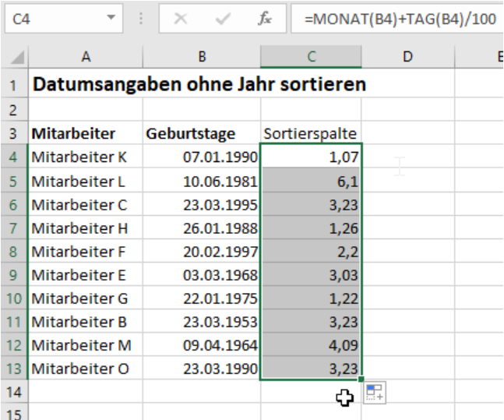Open the Name Box dropdown arrow

[x=111, y=19]
